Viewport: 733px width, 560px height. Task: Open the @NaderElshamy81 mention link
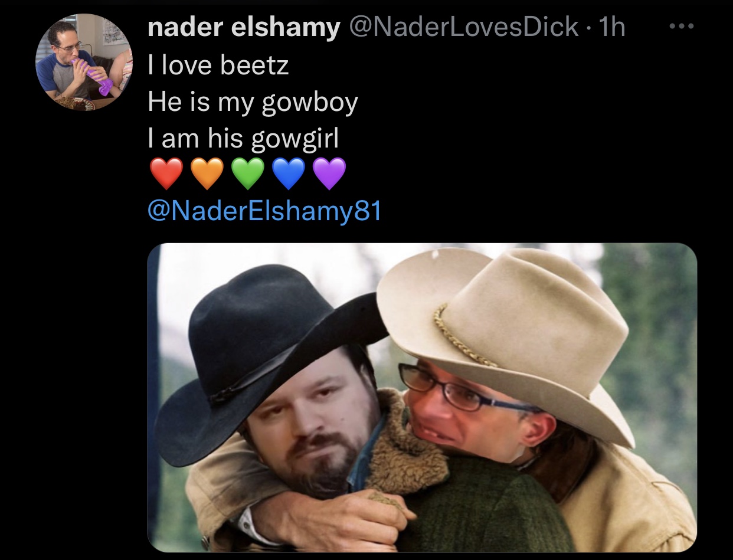265,211
